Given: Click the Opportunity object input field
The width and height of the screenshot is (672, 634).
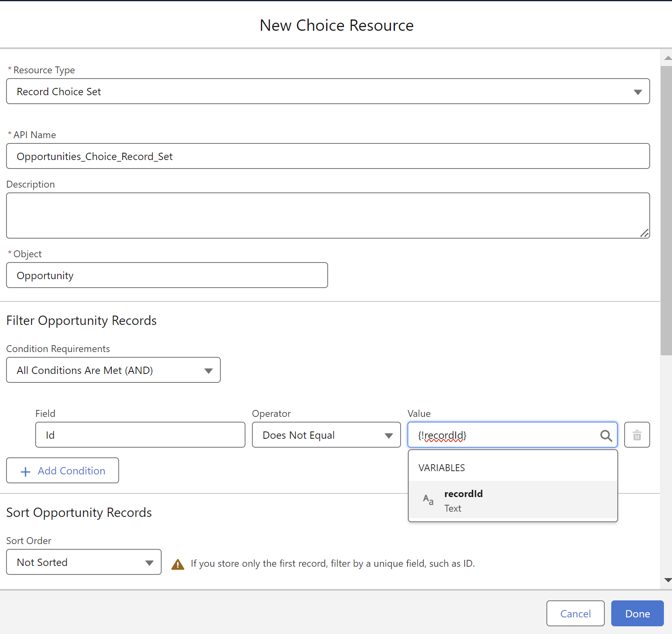Looking at the screenshot, I should (167, 275).
